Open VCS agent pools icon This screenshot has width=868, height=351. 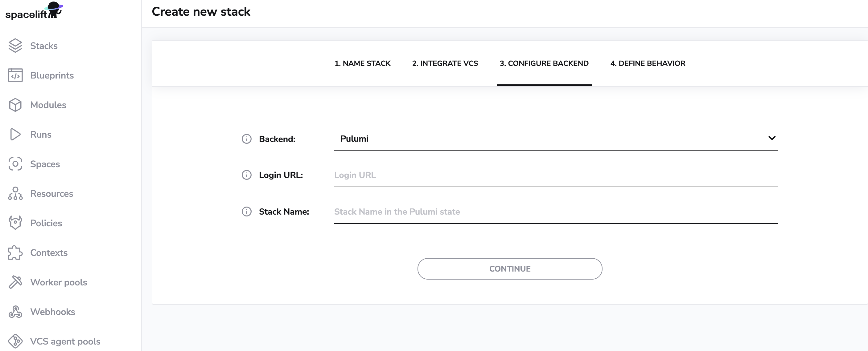pyautogui.click(x=15, y=341)
